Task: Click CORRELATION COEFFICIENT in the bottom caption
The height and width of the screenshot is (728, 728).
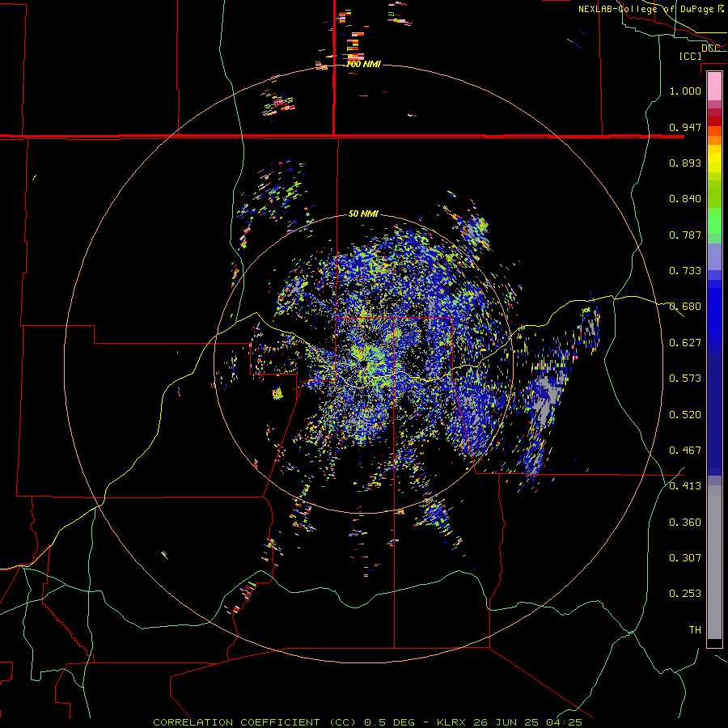Action: click(236, 722)
